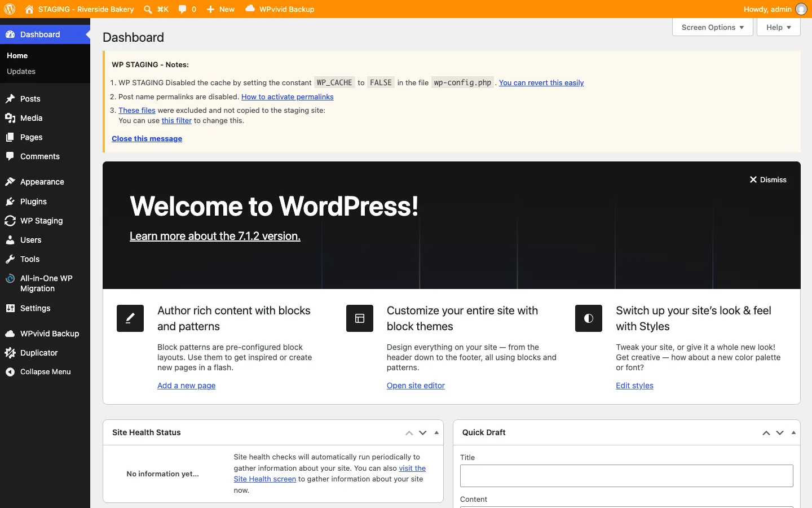The height and width of the screenshot is (508, 812).
Task: Click the Pages icon in sidebar
Action: click(10, 137)
